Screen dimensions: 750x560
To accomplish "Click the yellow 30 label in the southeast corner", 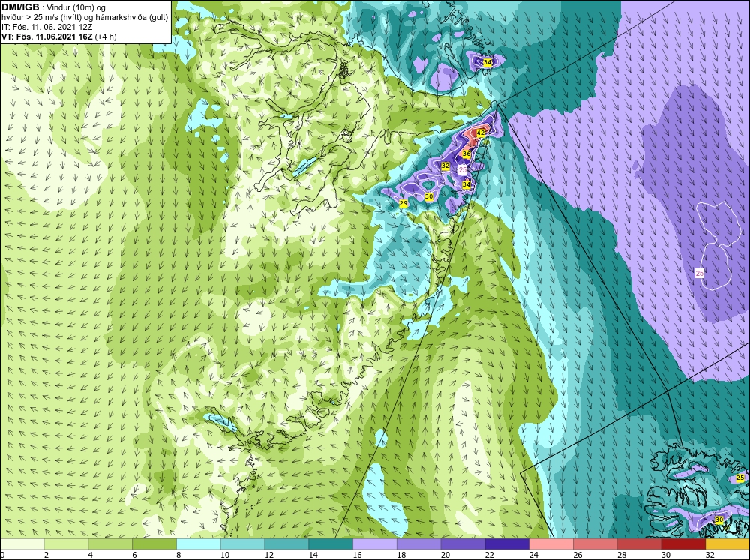I will [x=719, y=520].
